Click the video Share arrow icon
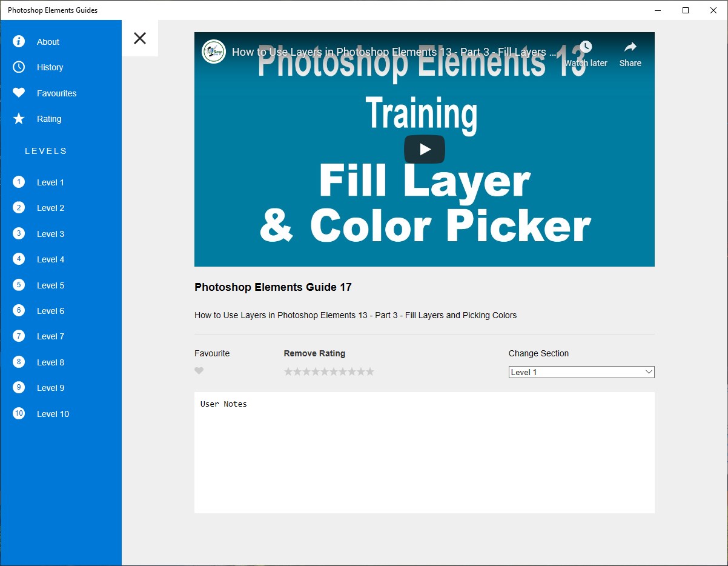The width and height of the screenshot is (728, 566). tap(630, 47)
